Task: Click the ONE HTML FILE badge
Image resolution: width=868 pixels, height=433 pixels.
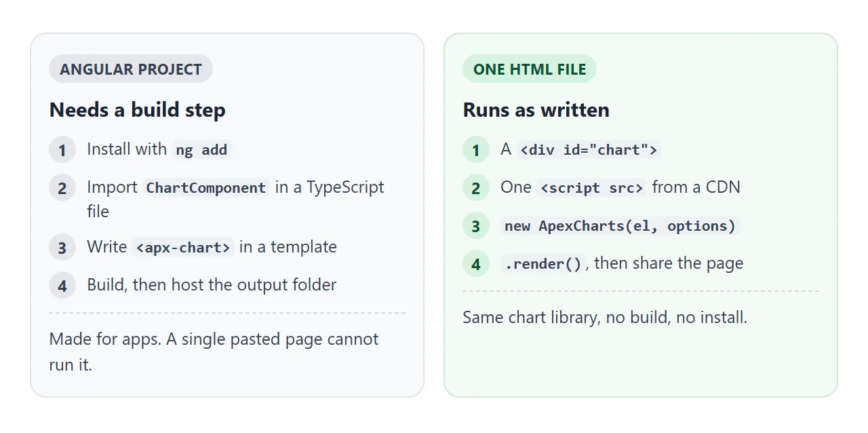Action: 530,69
